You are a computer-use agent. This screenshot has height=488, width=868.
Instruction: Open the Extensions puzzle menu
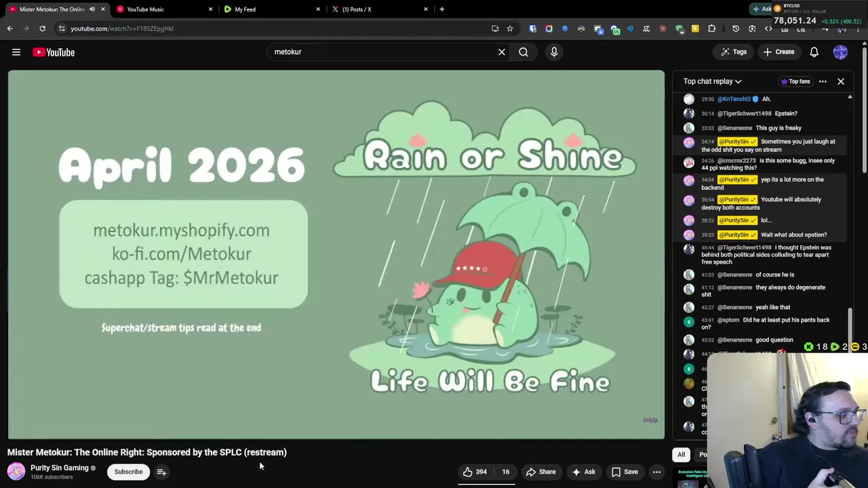click(x=711, y=28)
